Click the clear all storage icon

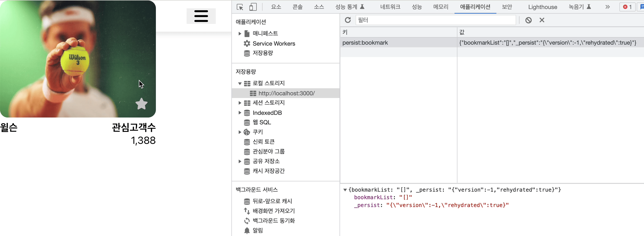(x=528, y=20)
